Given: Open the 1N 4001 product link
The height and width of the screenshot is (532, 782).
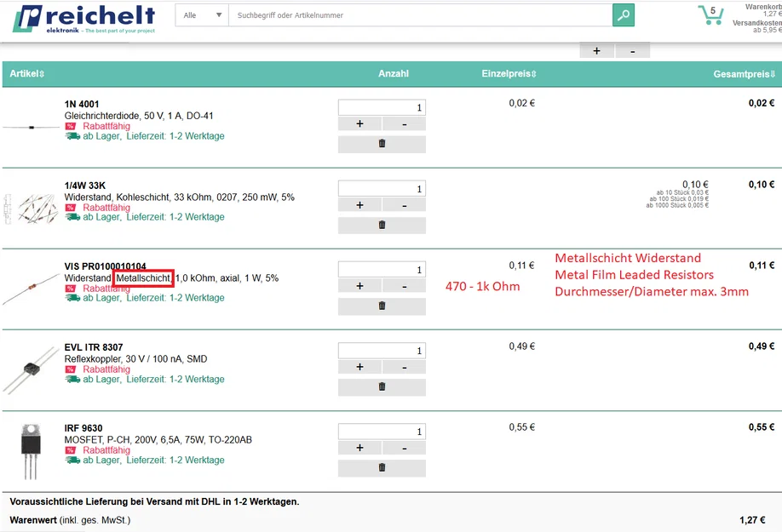Looking at the screenshot, I should pos(82,104).
